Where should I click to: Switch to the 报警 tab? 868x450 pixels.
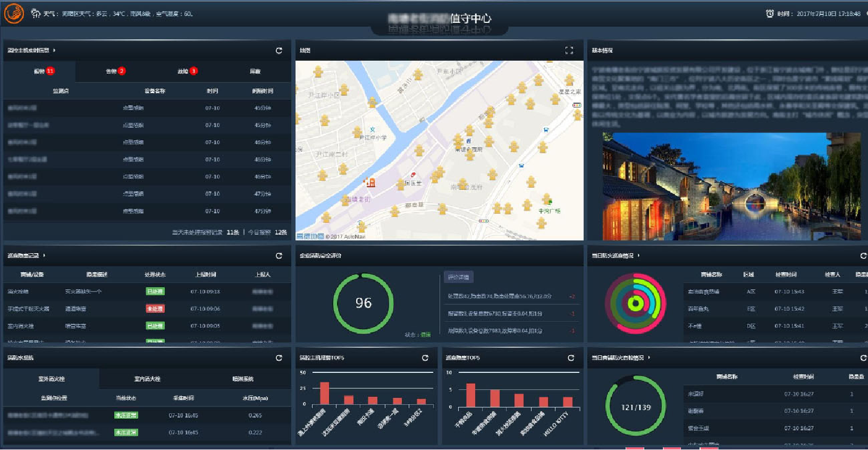click(x=39, y=71)
